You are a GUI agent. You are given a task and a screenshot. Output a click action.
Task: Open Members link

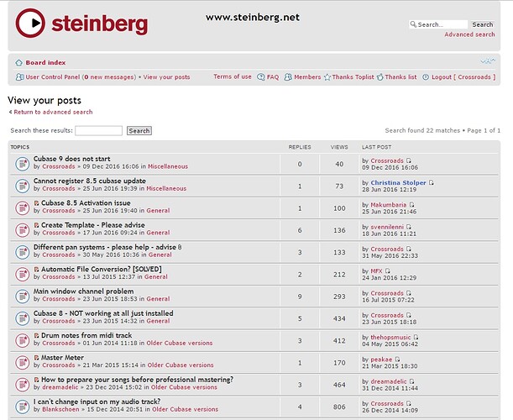(307, 77)
